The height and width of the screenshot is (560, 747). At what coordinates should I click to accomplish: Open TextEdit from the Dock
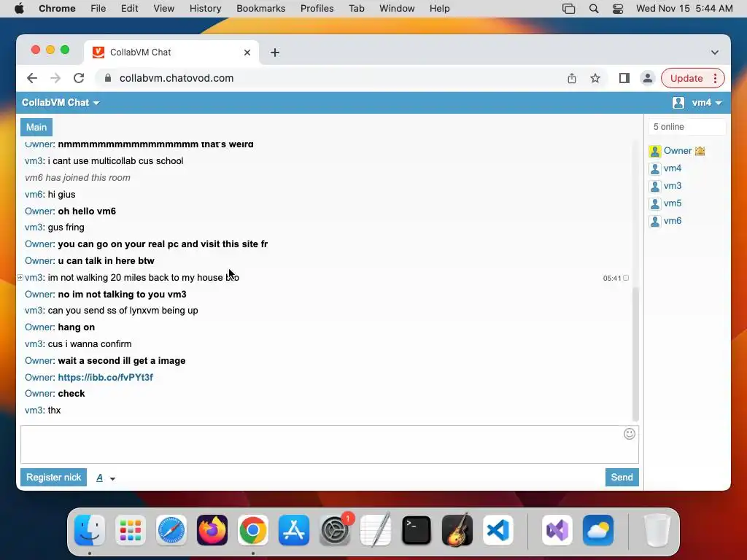pos(376,530)
